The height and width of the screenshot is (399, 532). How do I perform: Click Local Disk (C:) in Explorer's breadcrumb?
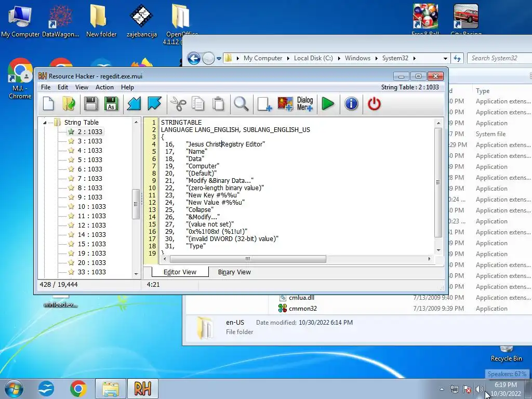tap(313, 58)
